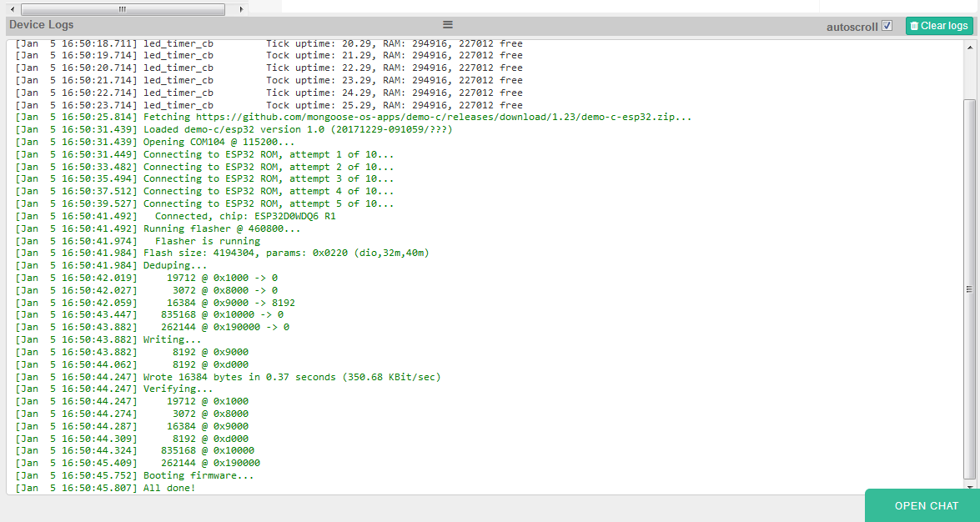Click the 'Tock uptime: 25.29' log line
This screenshot has width=980, height=522.
click(269, 105)
